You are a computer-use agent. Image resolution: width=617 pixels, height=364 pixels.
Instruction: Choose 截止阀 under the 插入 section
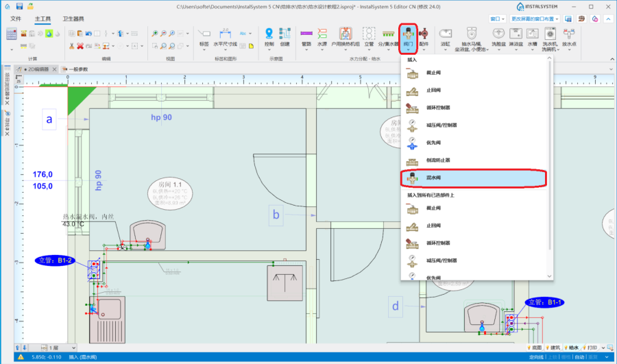pos(473,73)
